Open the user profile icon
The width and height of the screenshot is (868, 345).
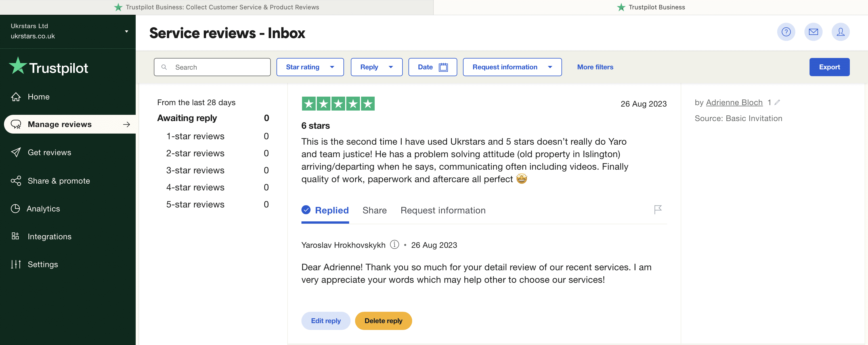point(840,32)
